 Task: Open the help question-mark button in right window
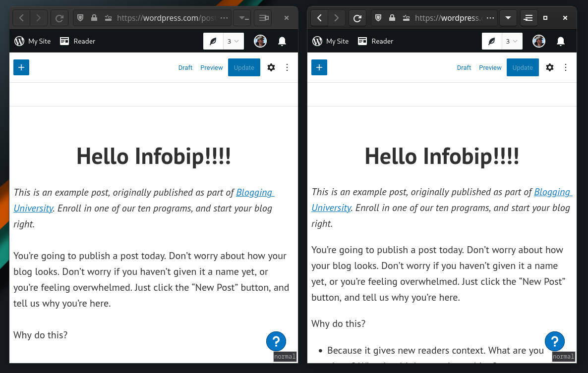click(555, 341)
